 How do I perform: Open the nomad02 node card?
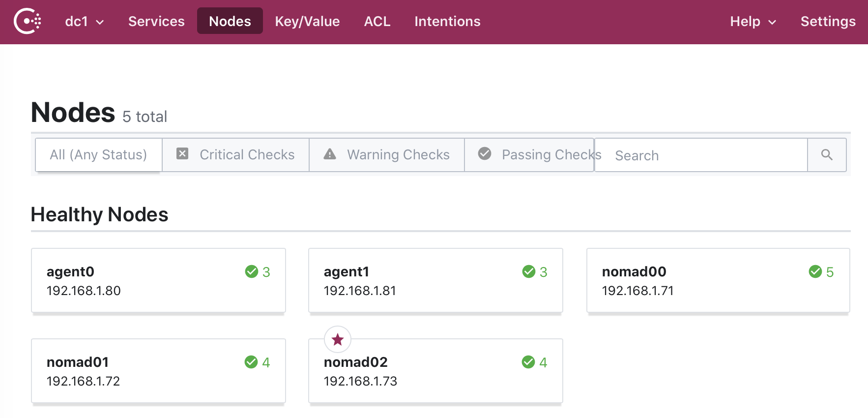tap(435, 371)
